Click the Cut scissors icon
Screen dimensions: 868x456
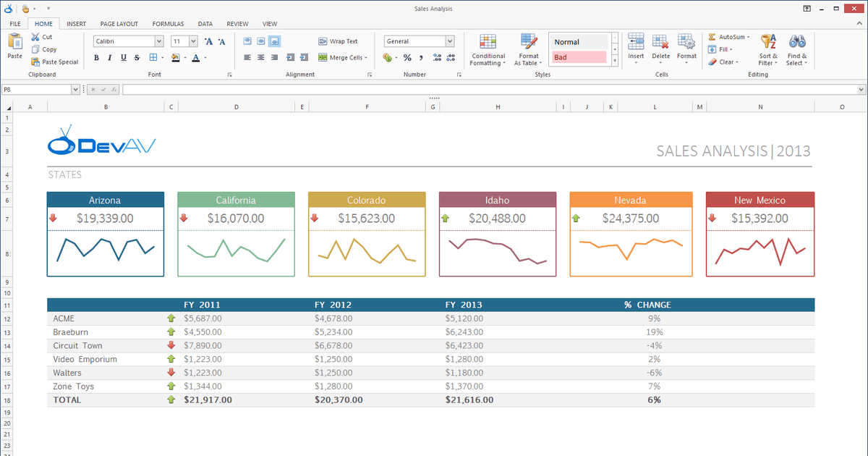[x=35, y=37]
